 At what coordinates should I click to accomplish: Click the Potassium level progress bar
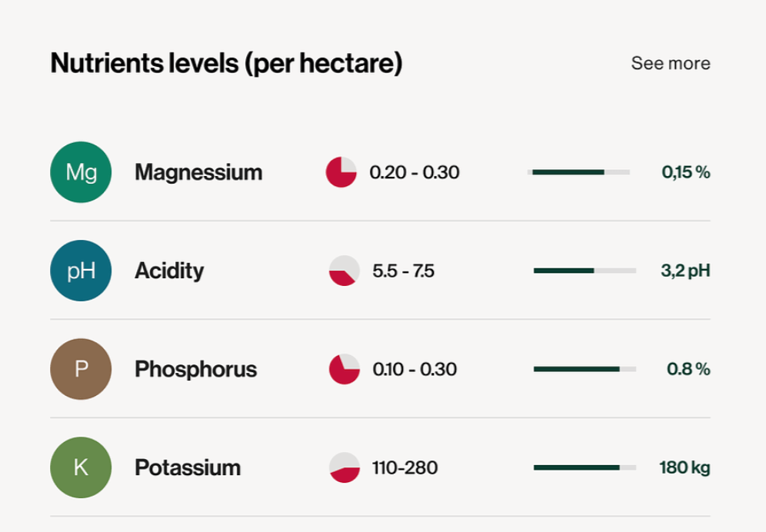(584, 467)
